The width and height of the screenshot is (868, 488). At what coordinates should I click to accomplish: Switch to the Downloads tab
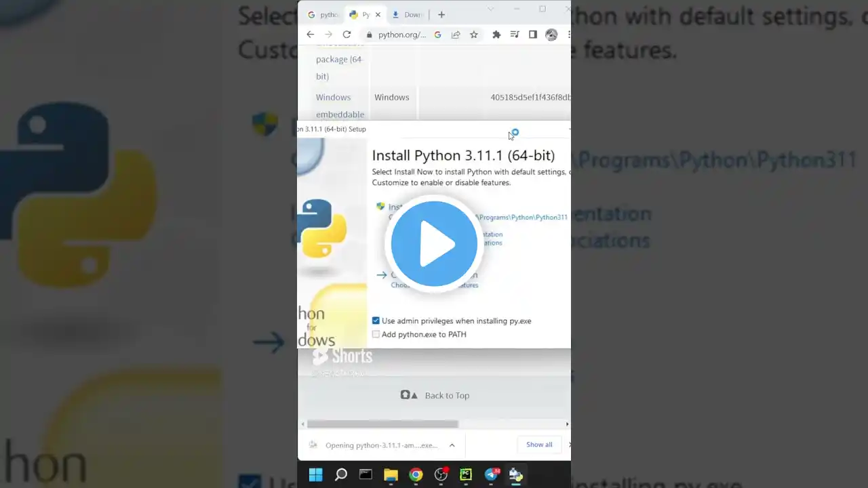point(407,14)
